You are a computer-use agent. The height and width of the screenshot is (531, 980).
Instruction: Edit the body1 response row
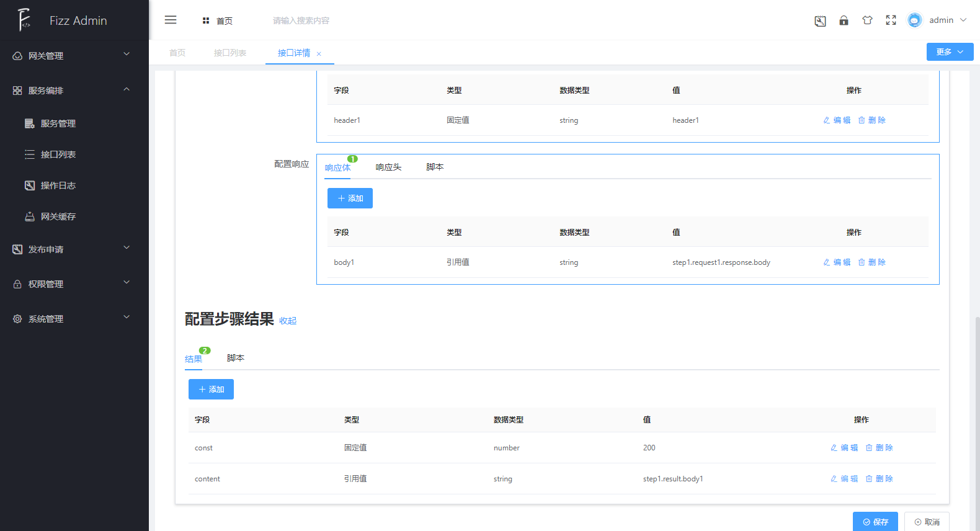837,262
